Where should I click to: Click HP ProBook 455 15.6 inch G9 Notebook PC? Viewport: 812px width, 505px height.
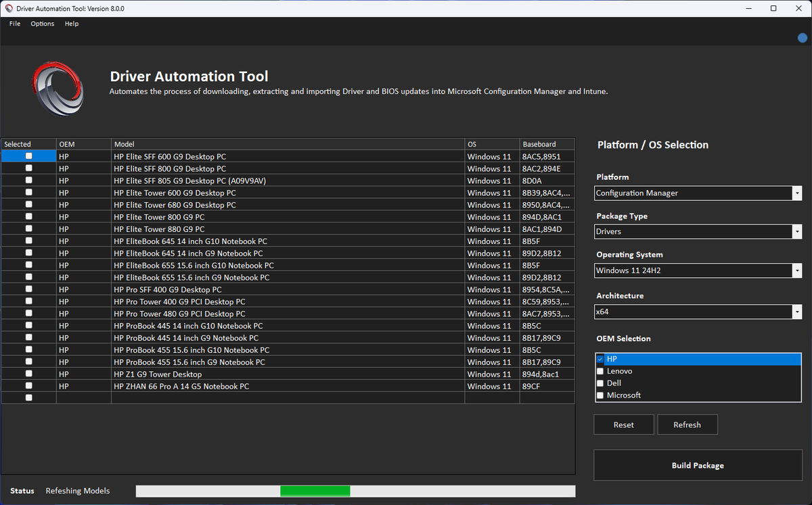point(189,362)
